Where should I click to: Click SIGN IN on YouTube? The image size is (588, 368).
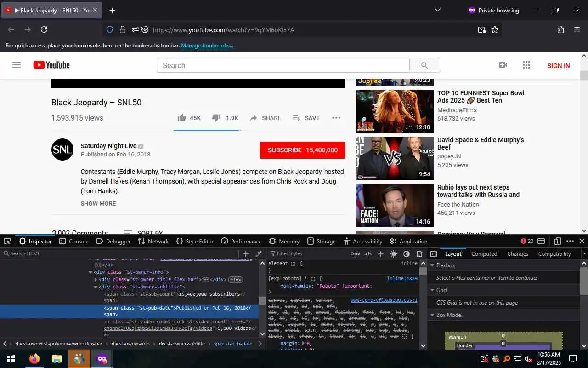[559, 66]
